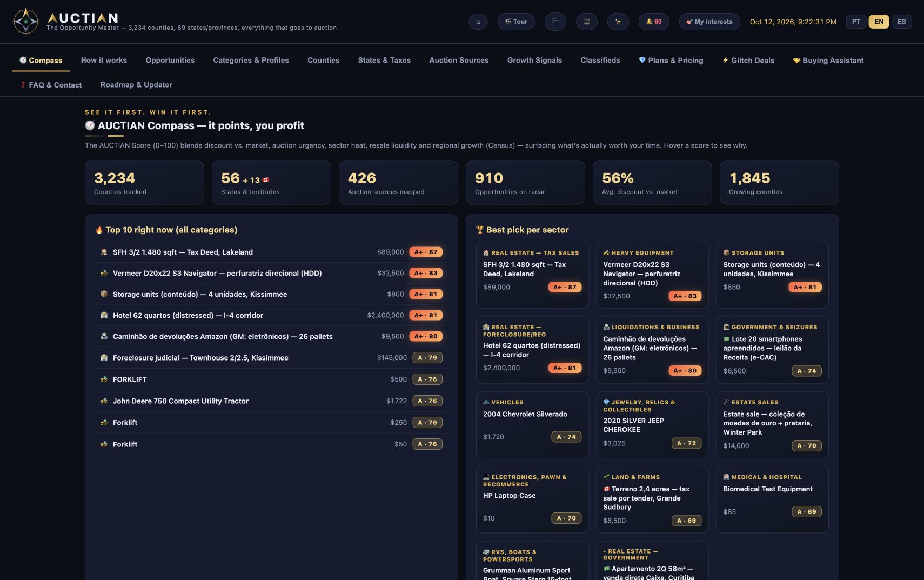924x580 pixels.
Task: Open the notifications bell showing 60
Action: click(654, 22)
